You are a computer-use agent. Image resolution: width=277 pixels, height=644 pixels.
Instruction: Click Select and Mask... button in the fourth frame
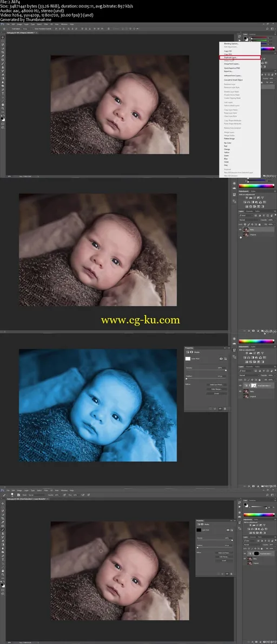pos(224,553)
